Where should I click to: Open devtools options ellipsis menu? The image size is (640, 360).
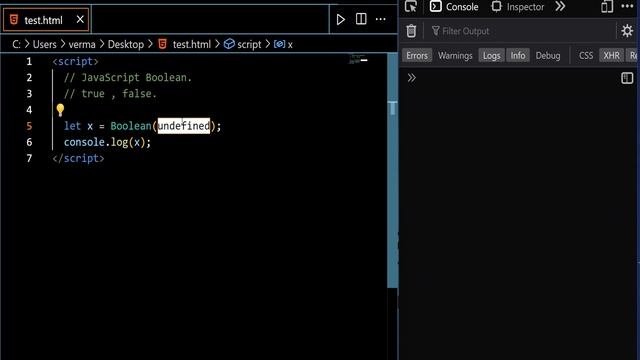[627, 7]
